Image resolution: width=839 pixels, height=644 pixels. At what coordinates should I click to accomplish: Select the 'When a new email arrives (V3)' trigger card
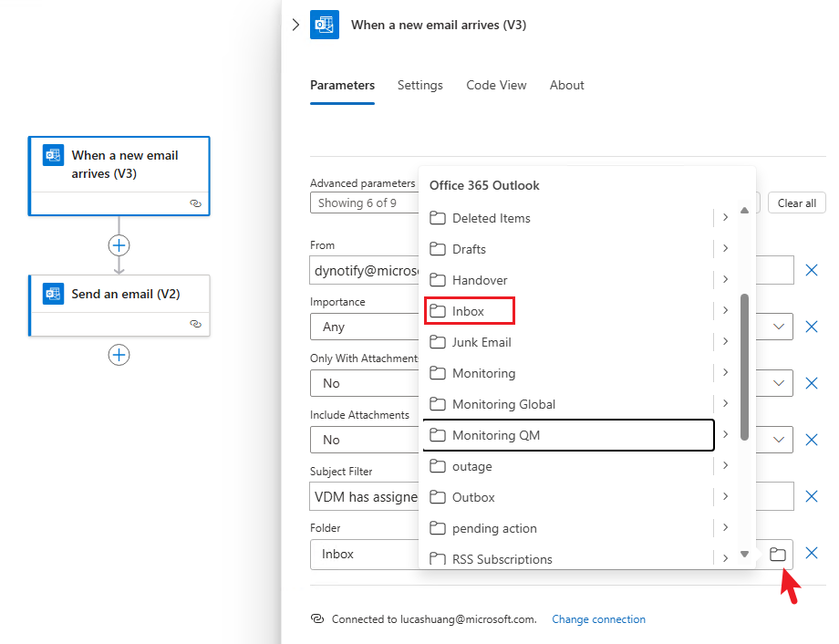[119, 176]
